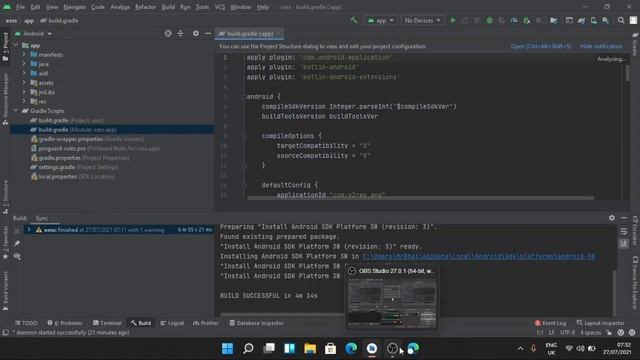The image size is (640, 360).
Task: Open the Event Log
Action: pos(550,323)
